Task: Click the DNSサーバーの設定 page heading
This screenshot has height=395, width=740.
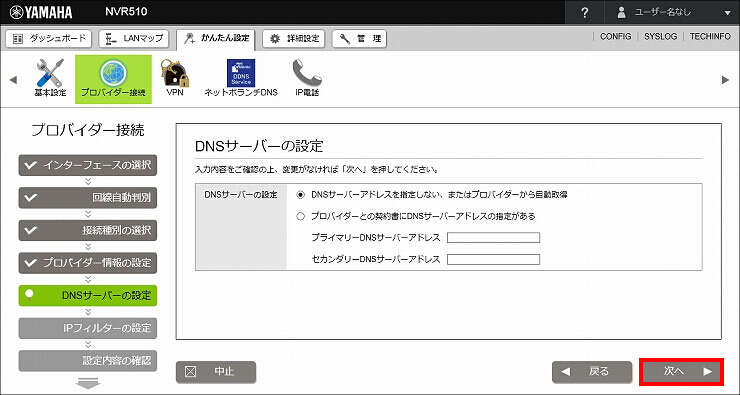Action: click(x=259, y=146)
